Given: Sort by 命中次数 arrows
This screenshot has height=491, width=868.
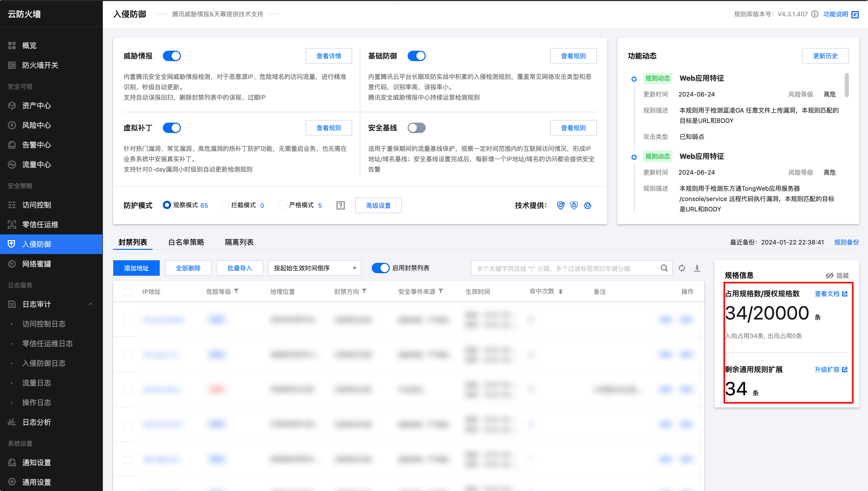Looking at the screenshot, I should coord(561,291).
